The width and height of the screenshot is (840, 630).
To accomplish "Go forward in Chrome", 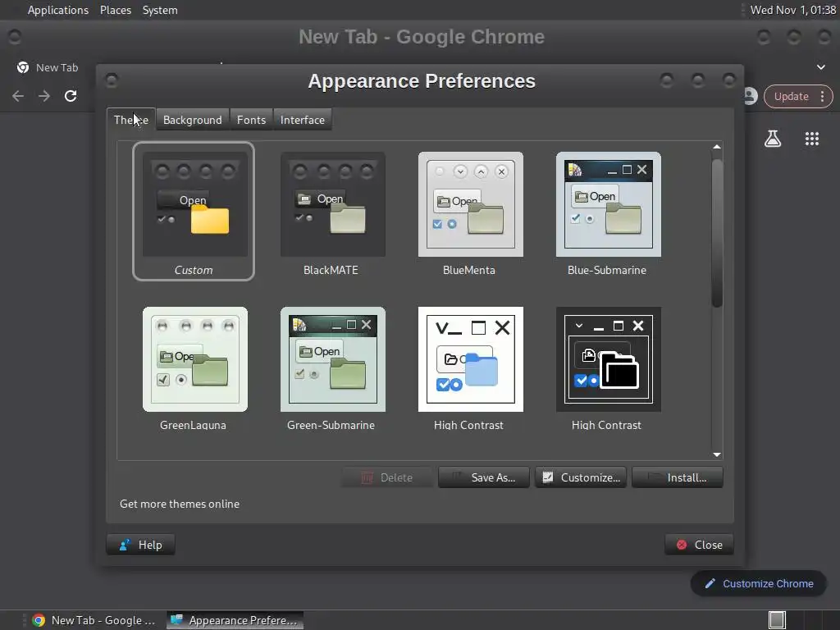I will (x=44, y=96).
